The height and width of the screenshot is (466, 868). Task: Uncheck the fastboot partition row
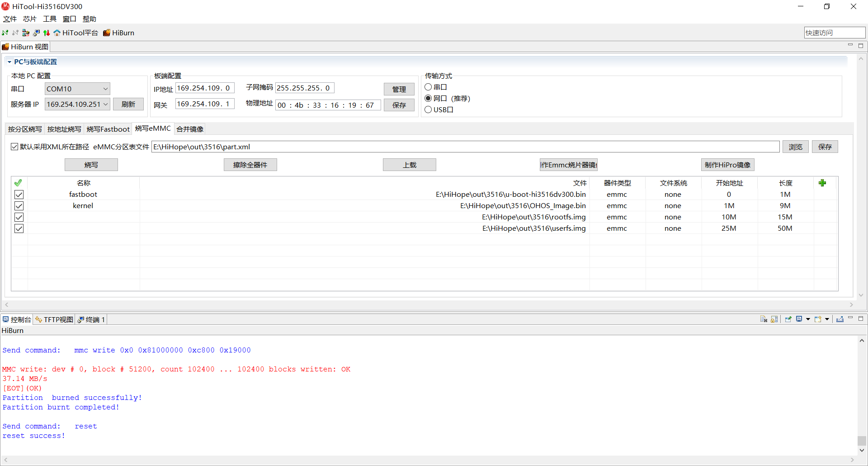tap(19, 195)
